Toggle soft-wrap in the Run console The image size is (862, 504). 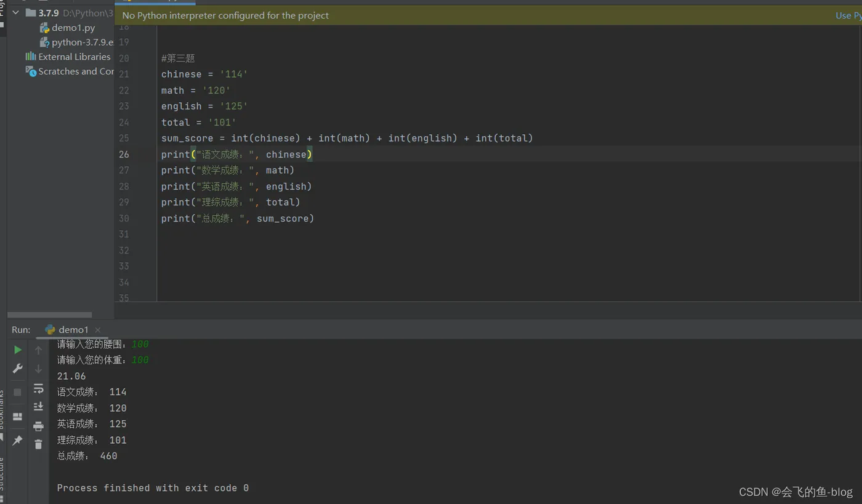38,388
